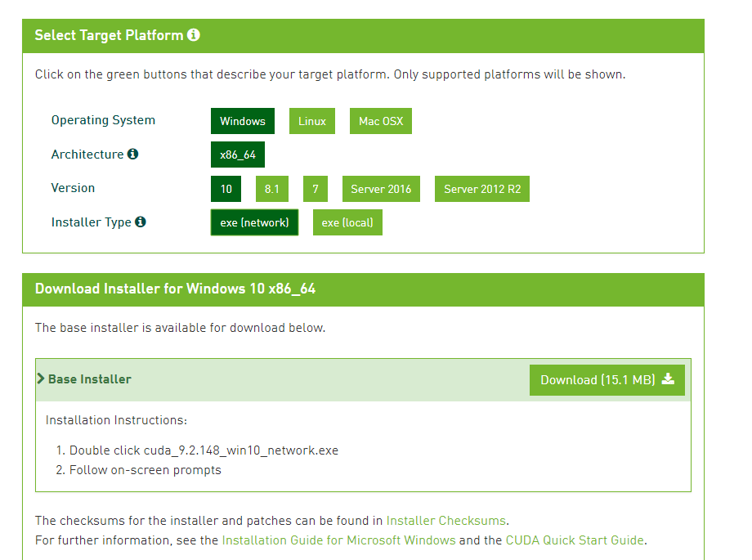Expand the Base Installer chevron
Screen dimensions: 752x560
coord(41,379)
